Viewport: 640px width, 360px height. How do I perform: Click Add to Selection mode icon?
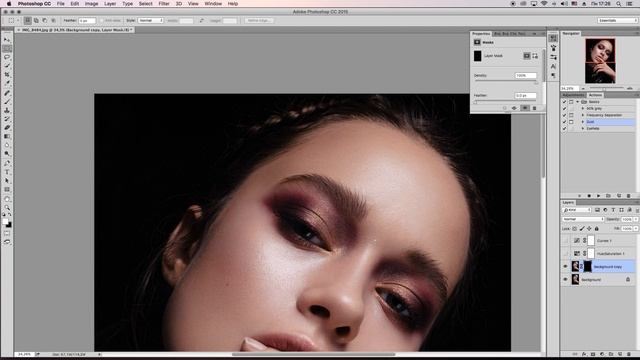click(36, 20)
